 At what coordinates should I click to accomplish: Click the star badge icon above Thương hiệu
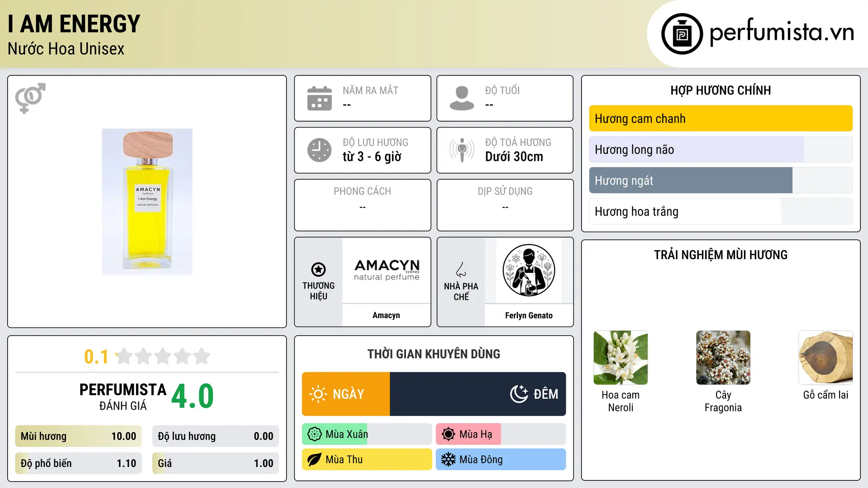(318, 269)
